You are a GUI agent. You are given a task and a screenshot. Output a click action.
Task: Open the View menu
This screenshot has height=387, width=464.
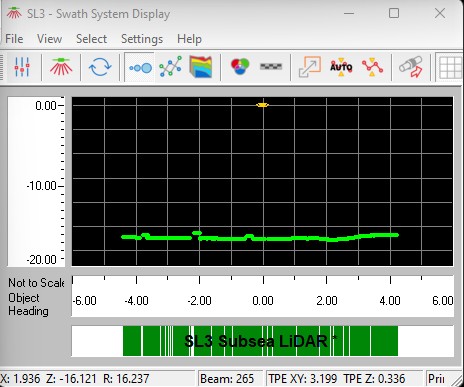pyautogui.click(x=49, y=39)
